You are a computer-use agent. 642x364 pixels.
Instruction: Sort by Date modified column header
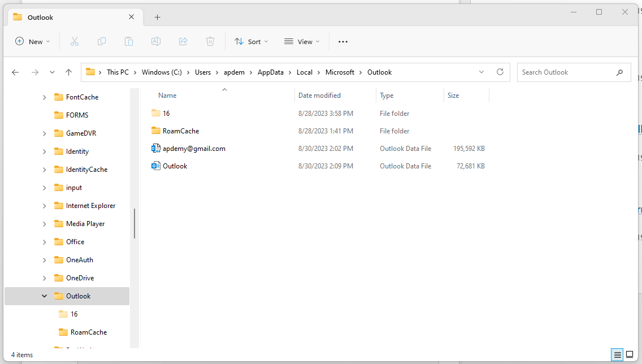(x=319, y=96)
